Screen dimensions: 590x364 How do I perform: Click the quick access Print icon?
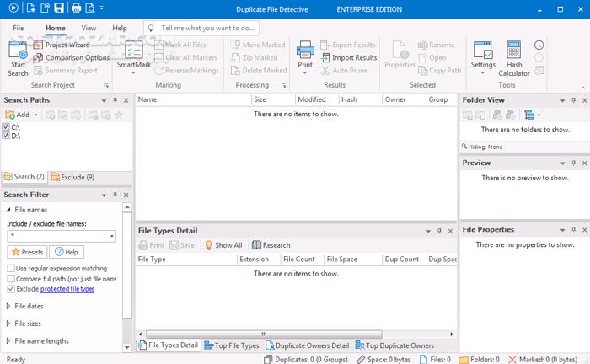(76, 8)
